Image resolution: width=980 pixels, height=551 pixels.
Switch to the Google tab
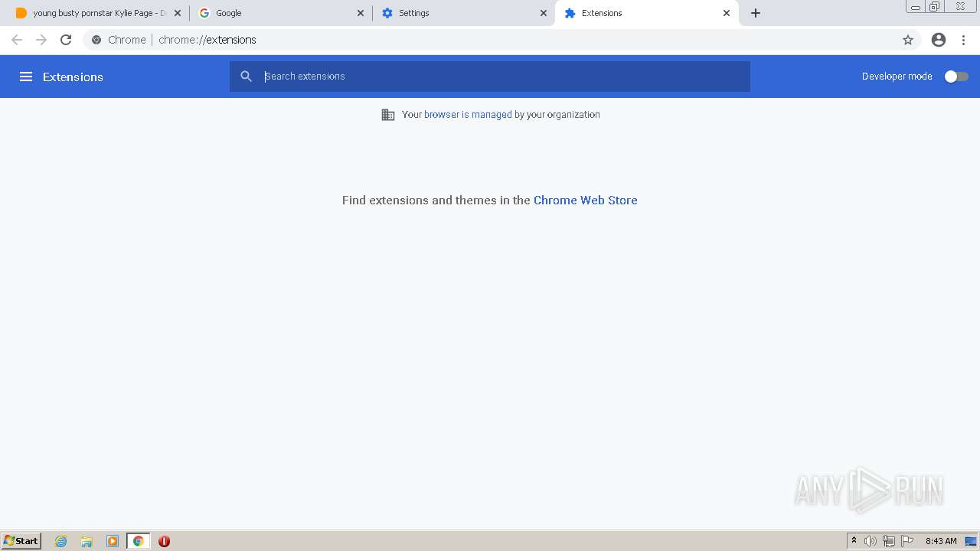click(280, 13)
